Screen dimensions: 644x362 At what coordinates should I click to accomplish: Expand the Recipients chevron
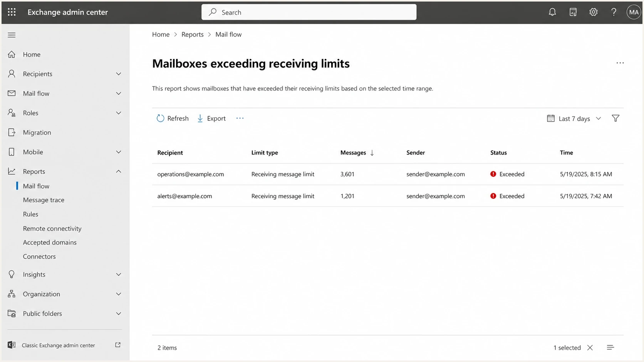(x=119, y=74)
